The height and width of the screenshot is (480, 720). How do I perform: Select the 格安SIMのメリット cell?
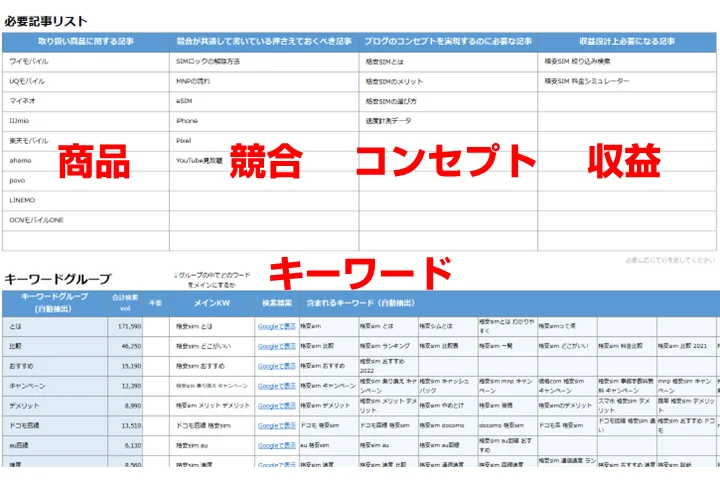tap(448, 81)
